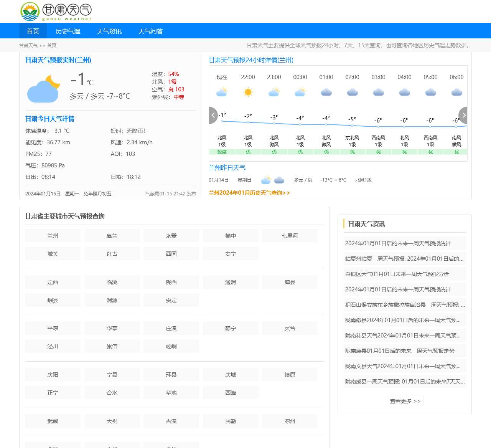Click 首页 in the breadcrumb trail

click(x=52, y=45)
